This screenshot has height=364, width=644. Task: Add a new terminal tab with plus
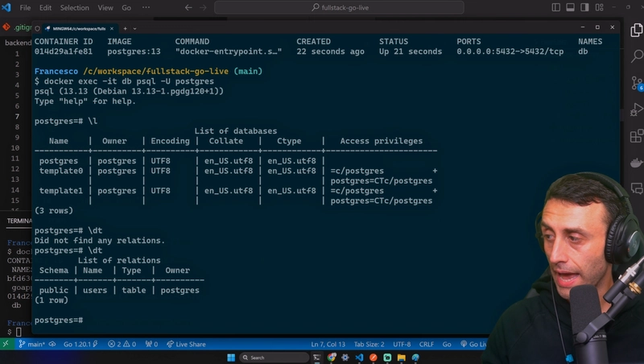click(x=126, y=28)
